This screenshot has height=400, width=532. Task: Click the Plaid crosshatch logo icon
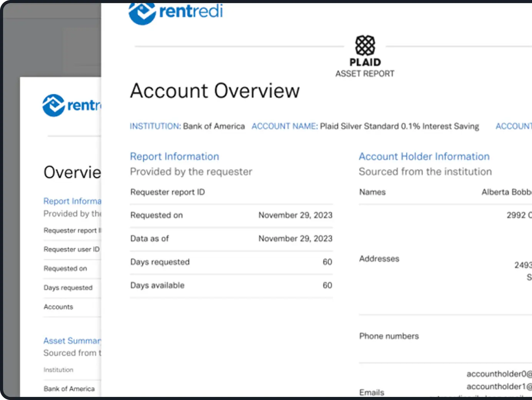tap(365, 45)
